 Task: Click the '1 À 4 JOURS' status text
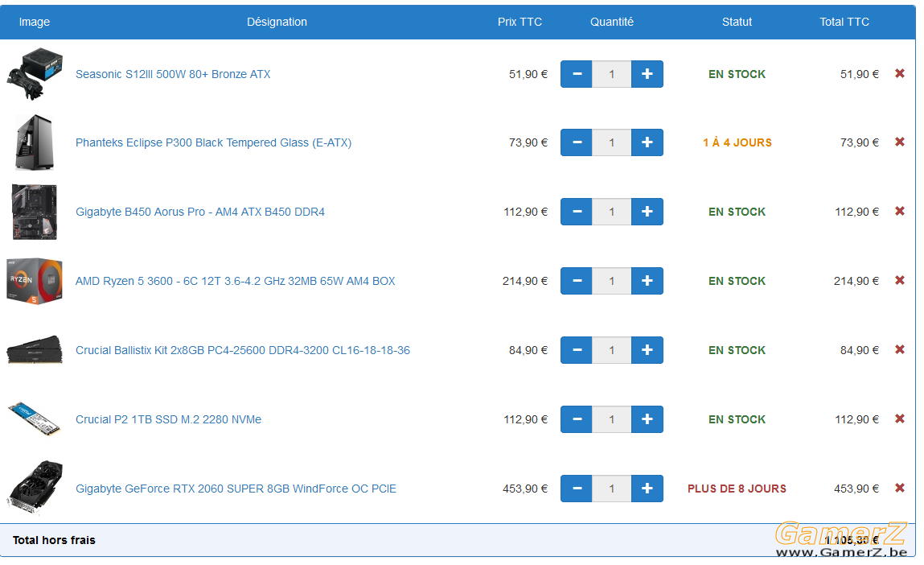coord(737,142)
